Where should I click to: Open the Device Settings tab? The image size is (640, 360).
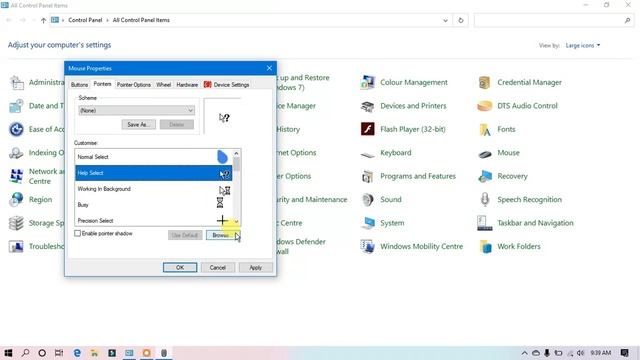[227, 84]
